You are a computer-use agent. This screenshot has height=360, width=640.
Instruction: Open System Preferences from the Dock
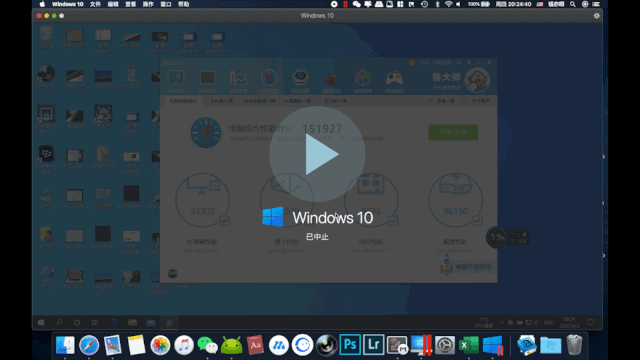tap(444, 345)
